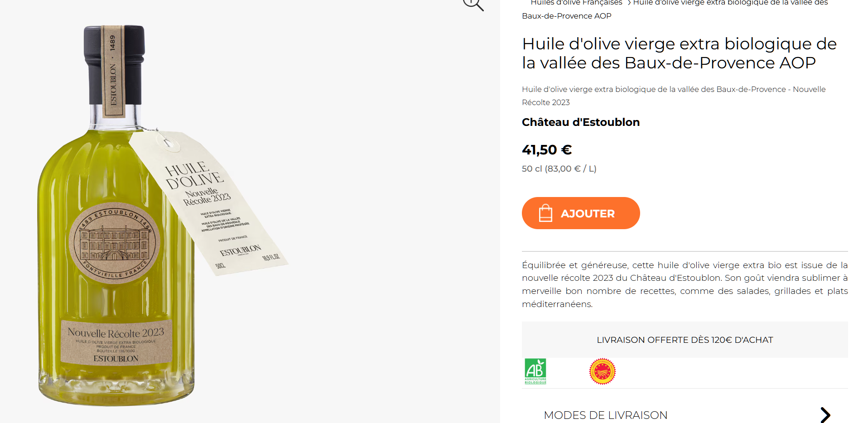Click the 41,50 € price
This screenshot has height=423, width=868.
(x=547, y=149)
